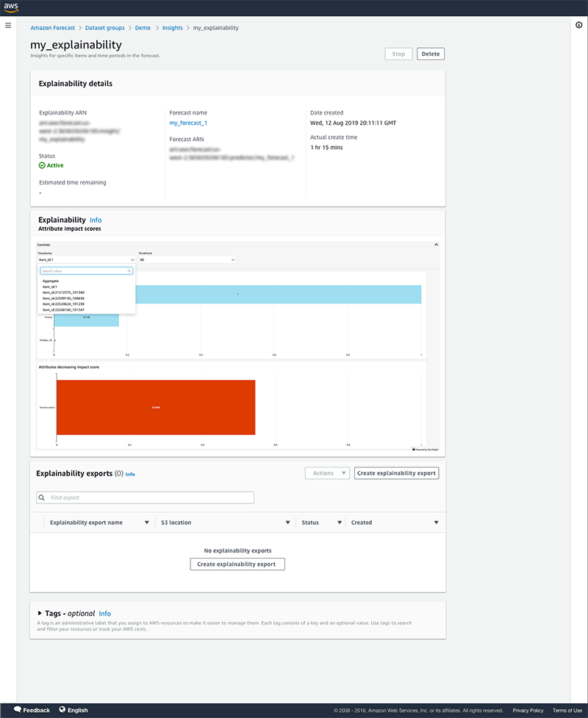Go to Dataset groups breadcrumb
Viewport: 588px width, 718px height.
coord(105,28)
